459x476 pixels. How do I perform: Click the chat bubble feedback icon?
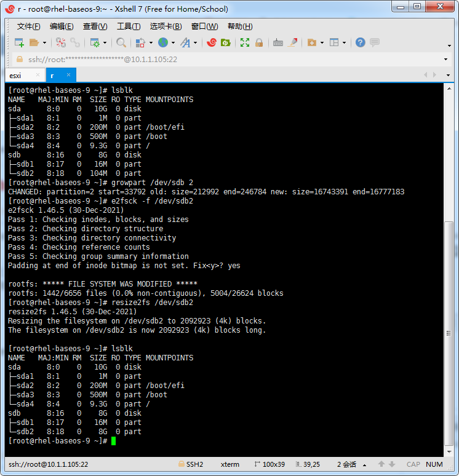(375, 42)
